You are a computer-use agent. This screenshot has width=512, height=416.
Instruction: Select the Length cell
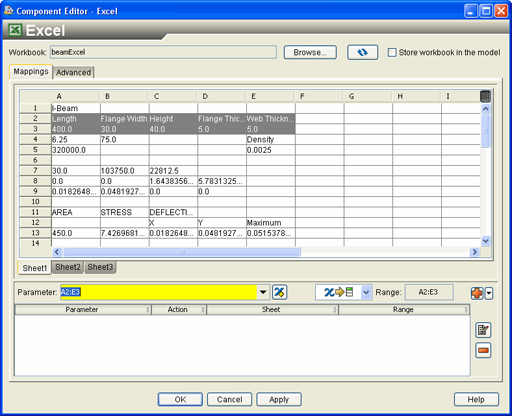[76, 119]
